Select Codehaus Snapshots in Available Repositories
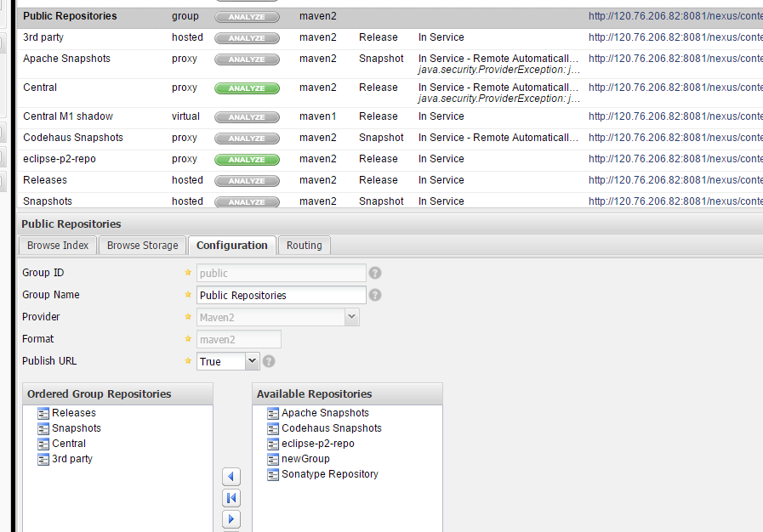This screenshot has height=532, width=763. [x=332, y=428]
